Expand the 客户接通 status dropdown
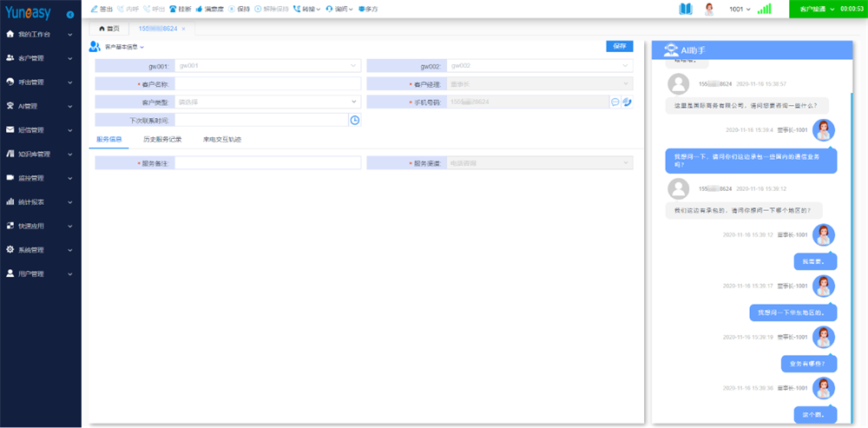Image resolution: width=868 pixels, height=428 pixels. [817, 9]
